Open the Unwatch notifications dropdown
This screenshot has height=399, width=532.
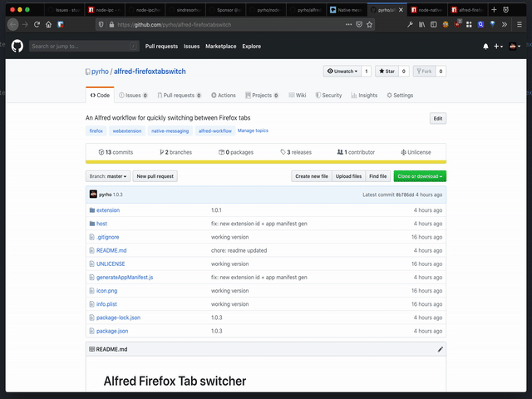click(342, 71)
